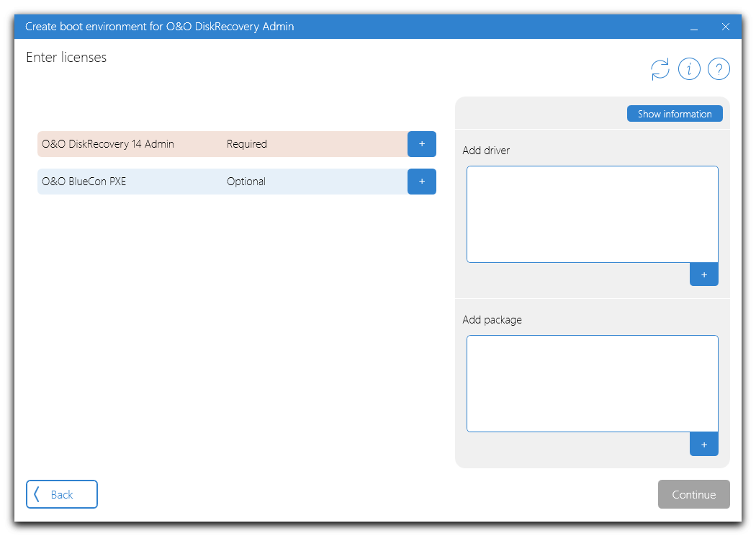Click the refresh icon in the header

[x=660, y=69]
